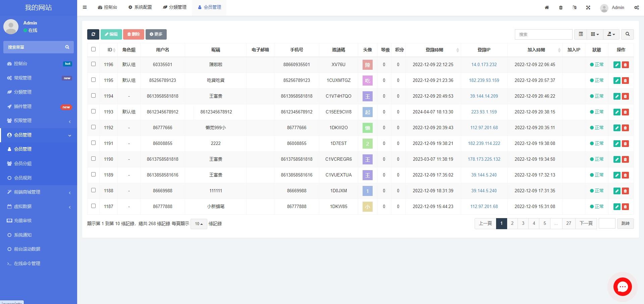Edit row 1196 with green pencil icon
Screen dimensions: 644x304
(x=617, y=65)
